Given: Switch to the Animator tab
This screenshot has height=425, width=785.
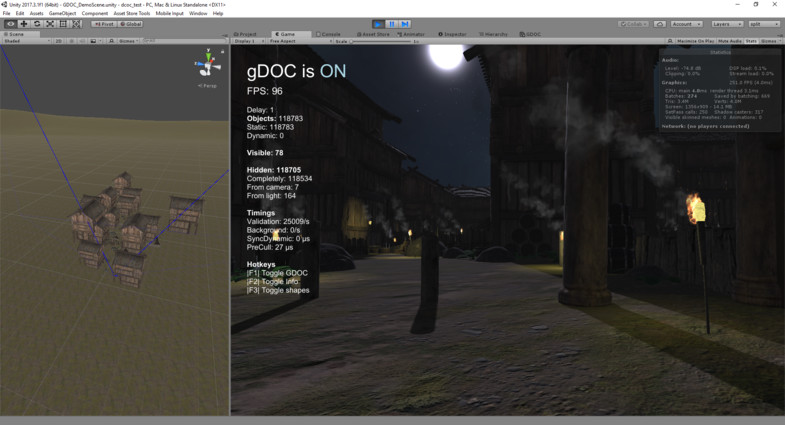Looking at the screenshot, I should click(x=411, y=34).
